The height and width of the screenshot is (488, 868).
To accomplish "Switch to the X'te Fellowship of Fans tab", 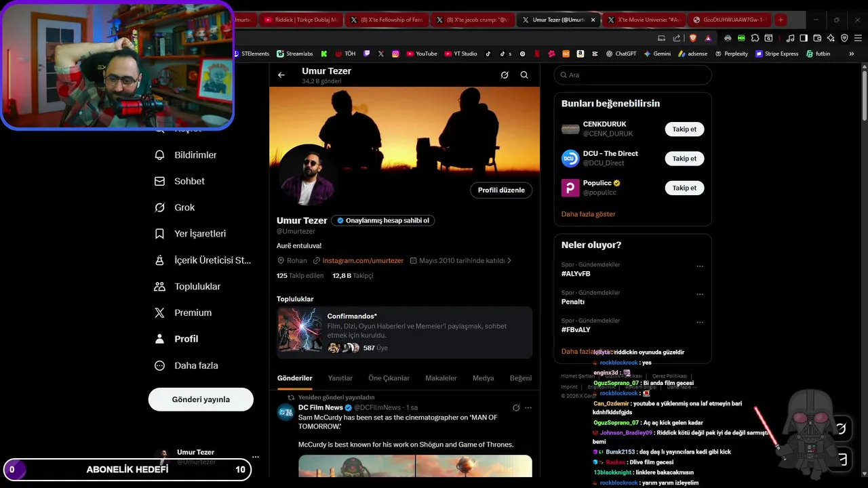I will point(386,20).
